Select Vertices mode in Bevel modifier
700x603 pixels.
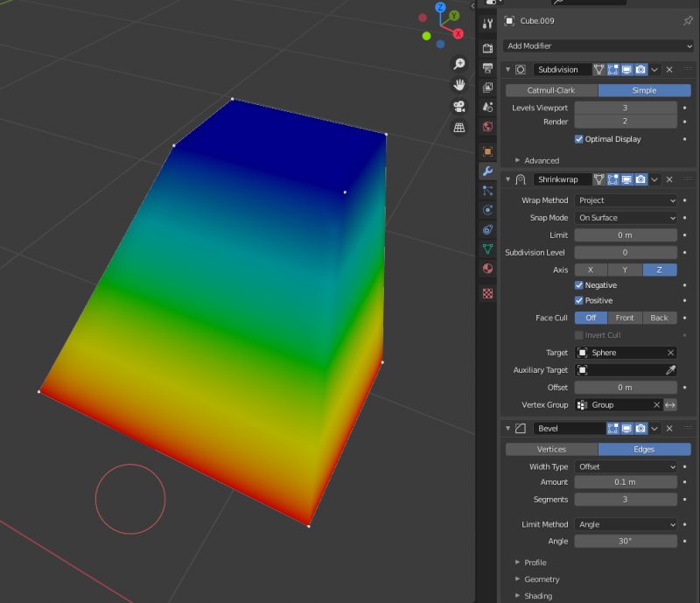coord(552,449)
